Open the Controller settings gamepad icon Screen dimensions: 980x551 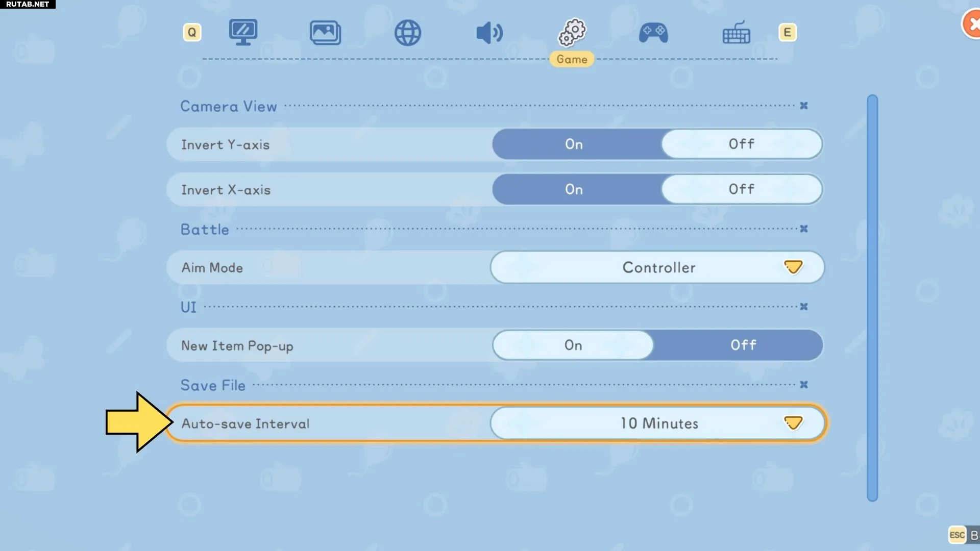(x=653, y=33)
